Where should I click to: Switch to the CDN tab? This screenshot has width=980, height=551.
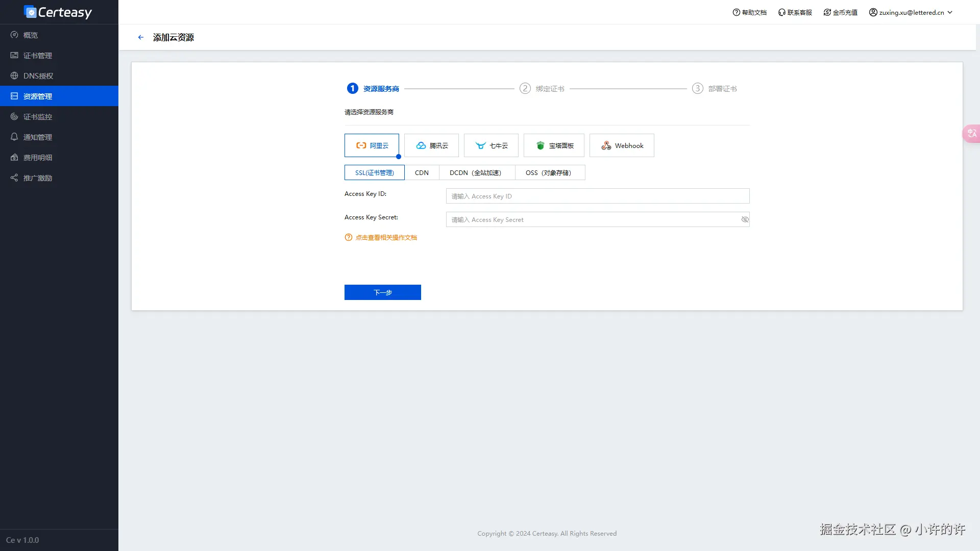pos(422,172)
